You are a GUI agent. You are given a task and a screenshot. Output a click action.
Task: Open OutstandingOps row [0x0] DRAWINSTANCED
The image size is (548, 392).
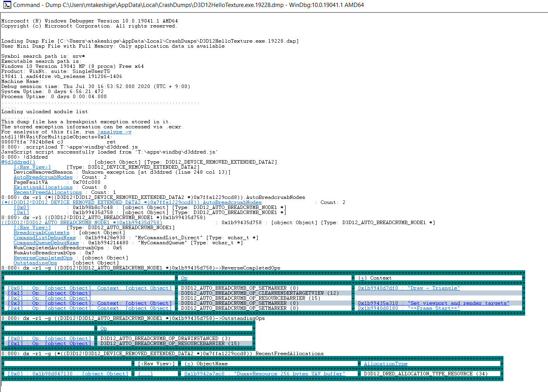coord(49,338)
